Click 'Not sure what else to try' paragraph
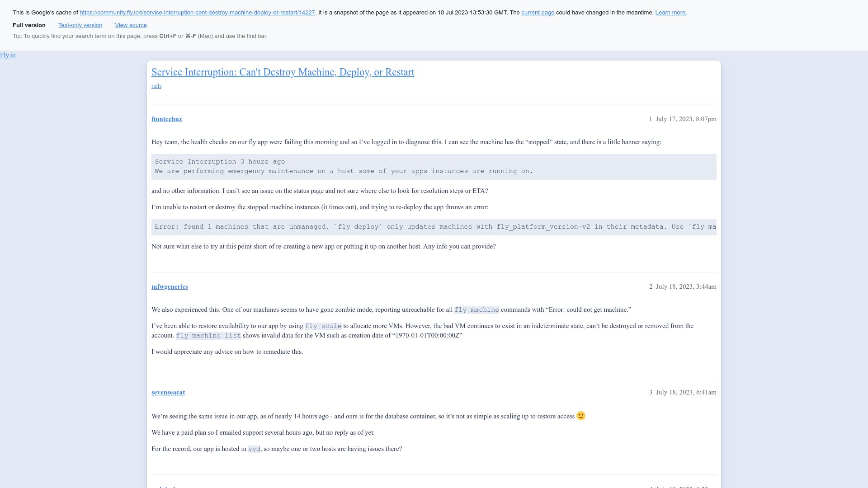This screenshot has width=868, height=488. tap(324, 246)
